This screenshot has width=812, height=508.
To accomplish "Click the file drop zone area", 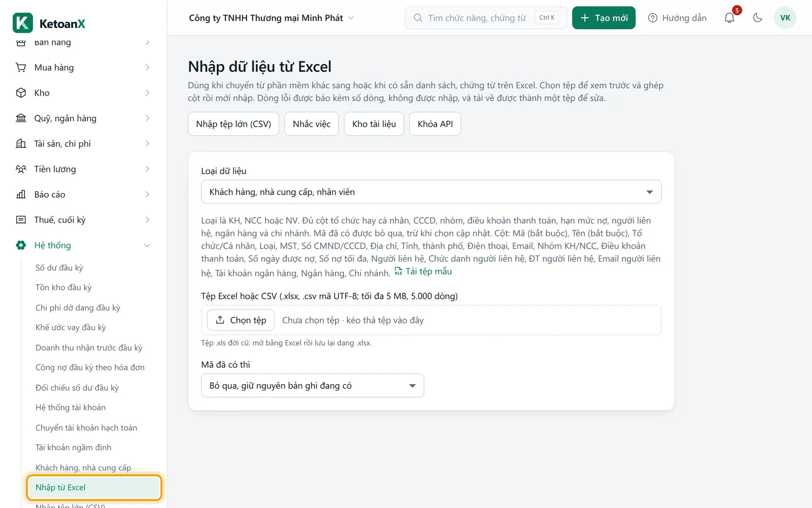I will pos(431,320).
